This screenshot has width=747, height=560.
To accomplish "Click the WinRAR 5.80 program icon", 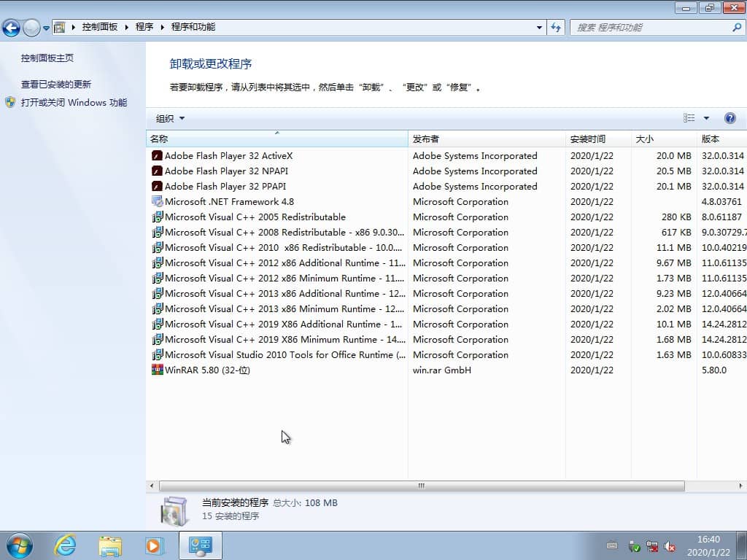I will (158, 370).
